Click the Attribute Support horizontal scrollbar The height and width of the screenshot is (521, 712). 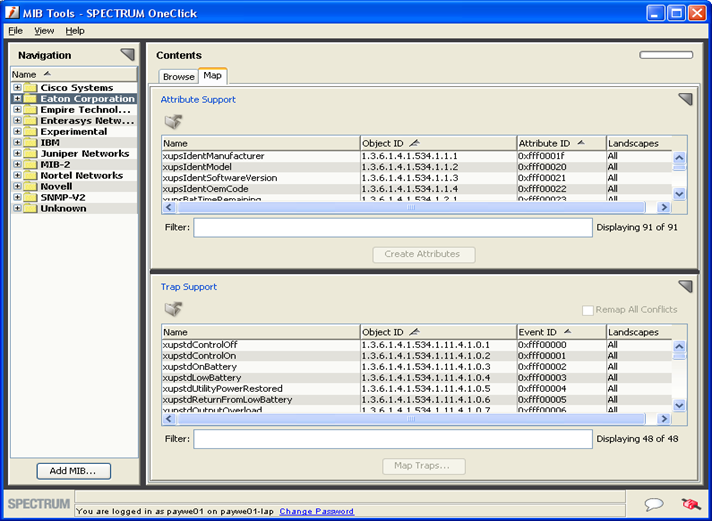410,208
